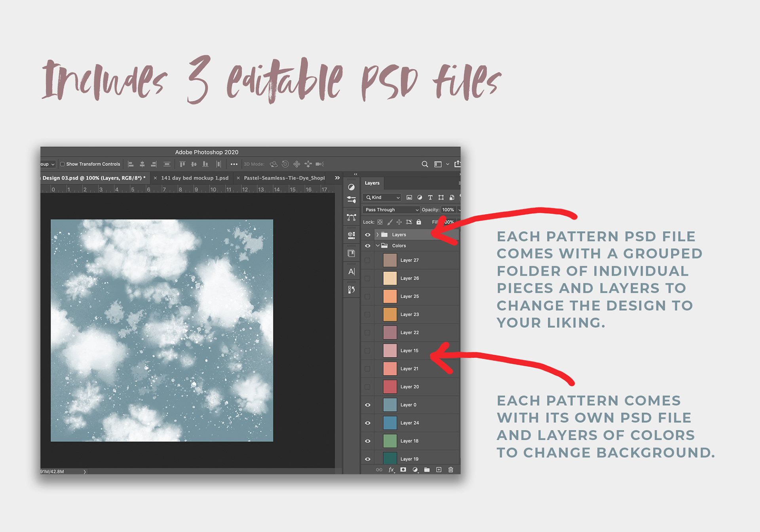Click the Distribute vertically icon
The width and height of the screenshot is (760, 532).
[x=167, y=164]
